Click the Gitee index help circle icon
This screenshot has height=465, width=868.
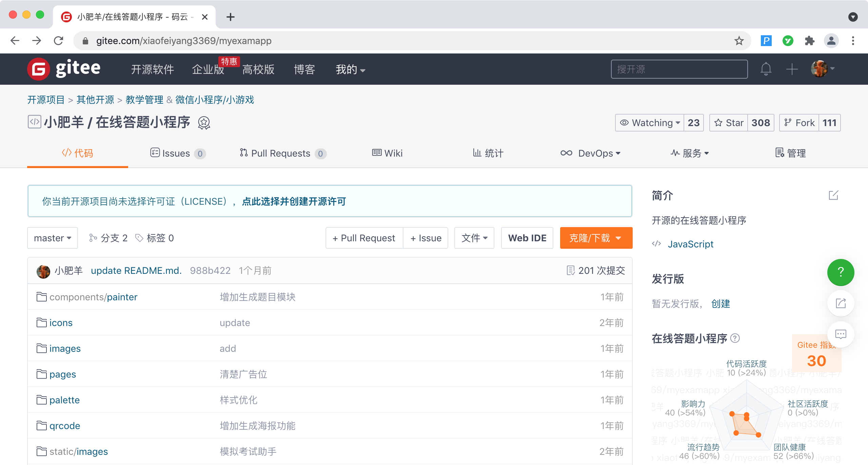735,338
